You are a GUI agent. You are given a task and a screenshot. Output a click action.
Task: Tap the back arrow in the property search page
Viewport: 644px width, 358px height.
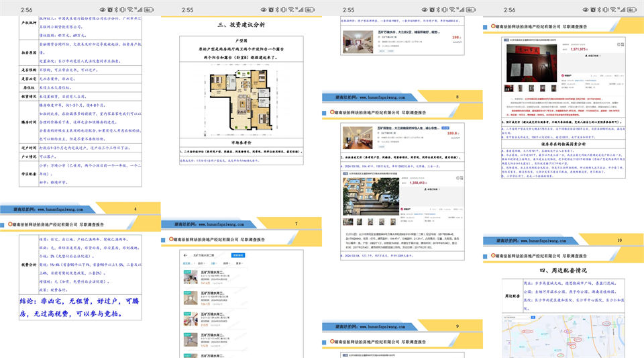[185, 255]
